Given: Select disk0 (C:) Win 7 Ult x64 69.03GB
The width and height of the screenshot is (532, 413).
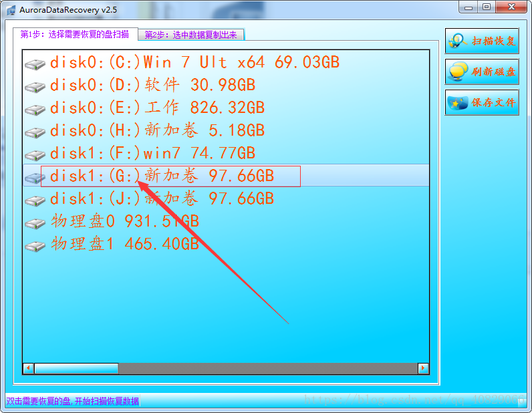Looking at the screenshot, I should pos(194,62).
